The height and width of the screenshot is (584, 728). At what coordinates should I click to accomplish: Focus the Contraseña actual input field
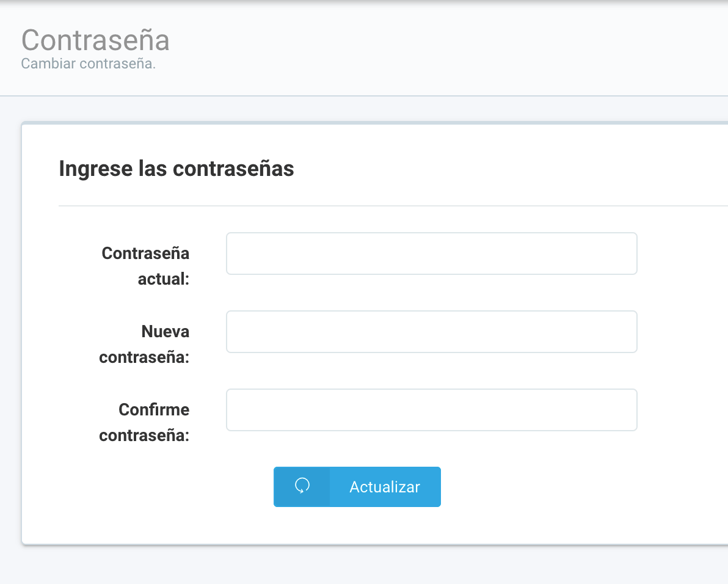[431, 254]
